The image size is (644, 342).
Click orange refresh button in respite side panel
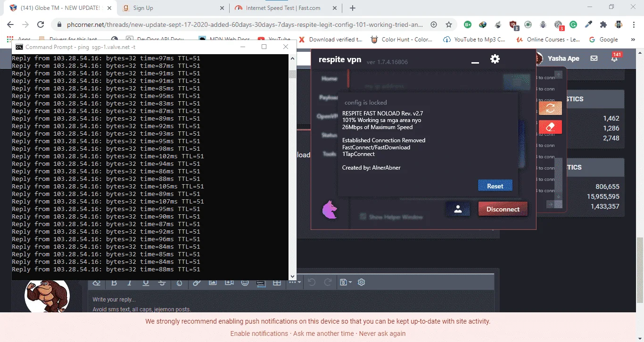[550, 108]
